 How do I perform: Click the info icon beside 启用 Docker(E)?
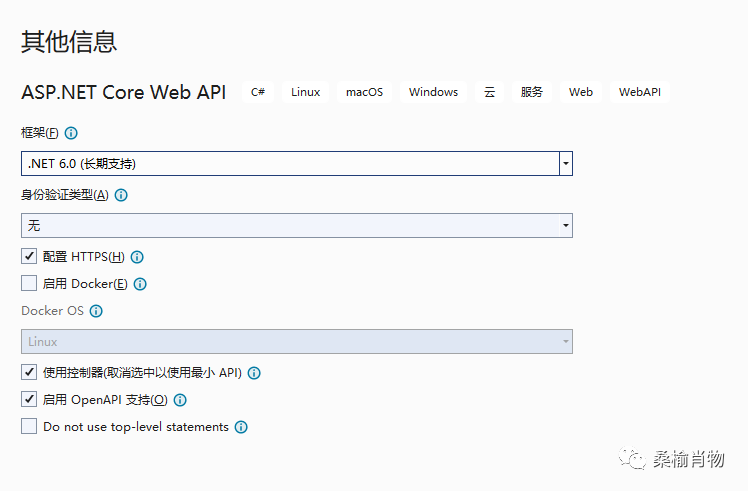tap(140, 284)
